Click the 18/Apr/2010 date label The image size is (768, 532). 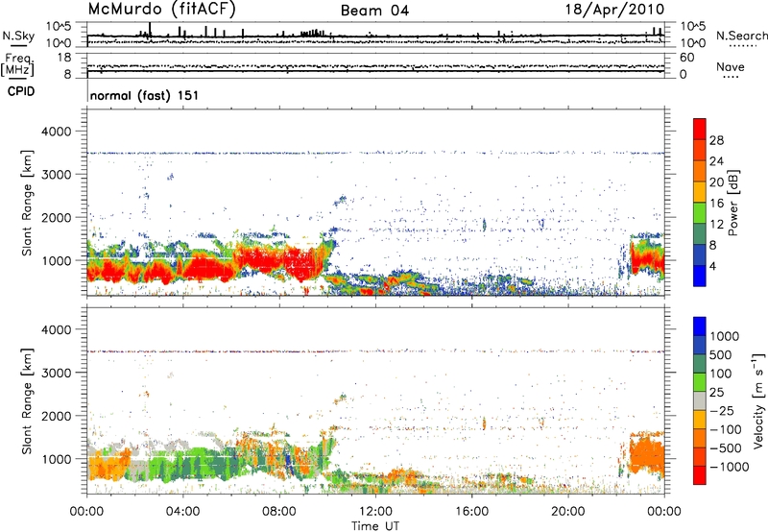(x=614, y=10)
